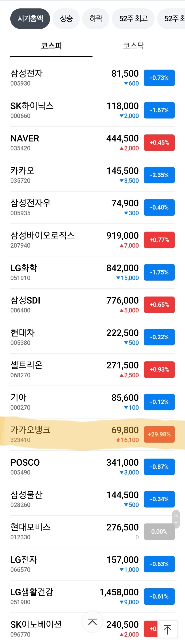Tap the +0.93% badge for 셀트리온
This screenshot has height=644, width=185.
tap(159, 370)
